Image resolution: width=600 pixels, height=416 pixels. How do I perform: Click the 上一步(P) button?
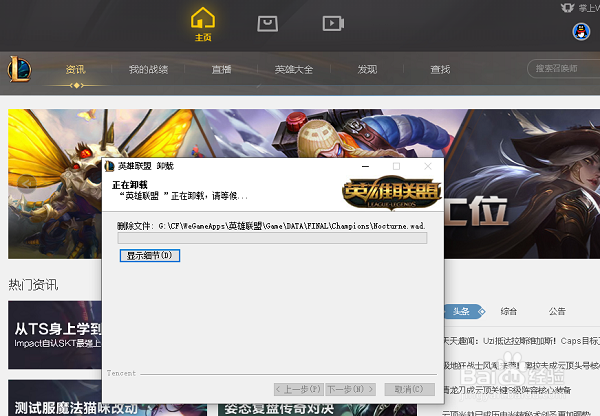point(299,389)
